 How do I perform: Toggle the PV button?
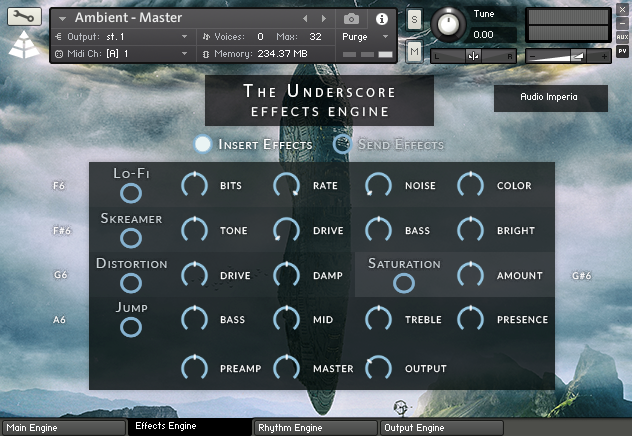click(x=622, y=51)
